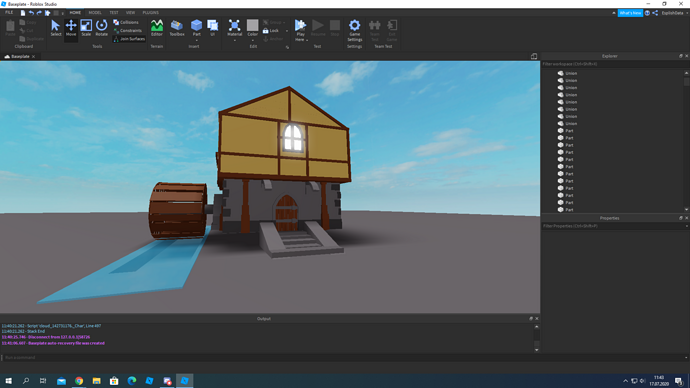Start a Team Test
The image size is (690, 388).
(x=374, y=30)
